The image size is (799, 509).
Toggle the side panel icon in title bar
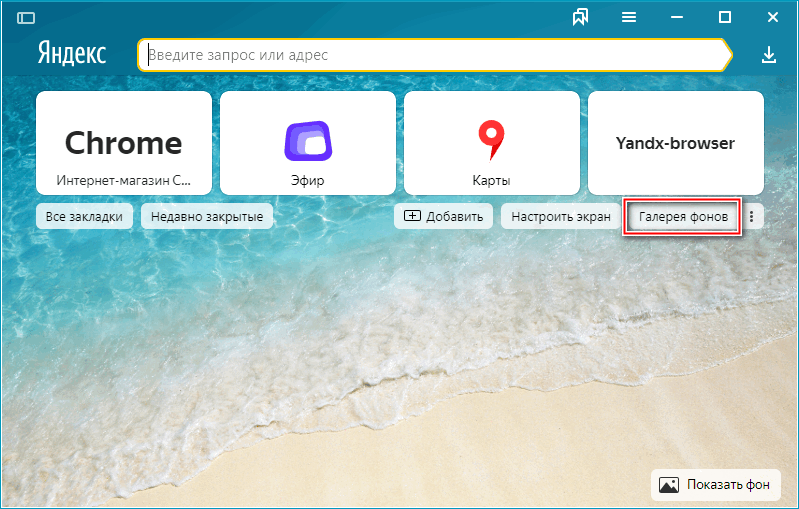[x=26, y=17]
